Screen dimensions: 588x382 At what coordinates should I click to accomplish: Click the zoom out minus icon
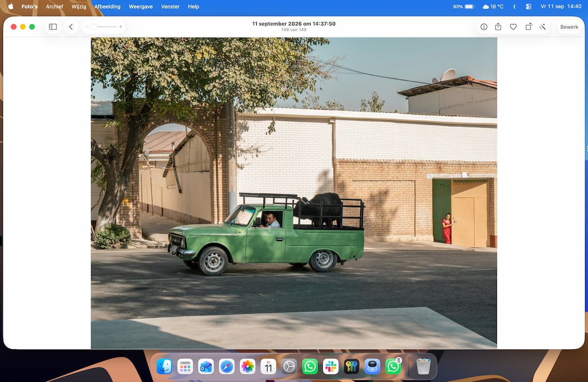(x=87, y=27)
